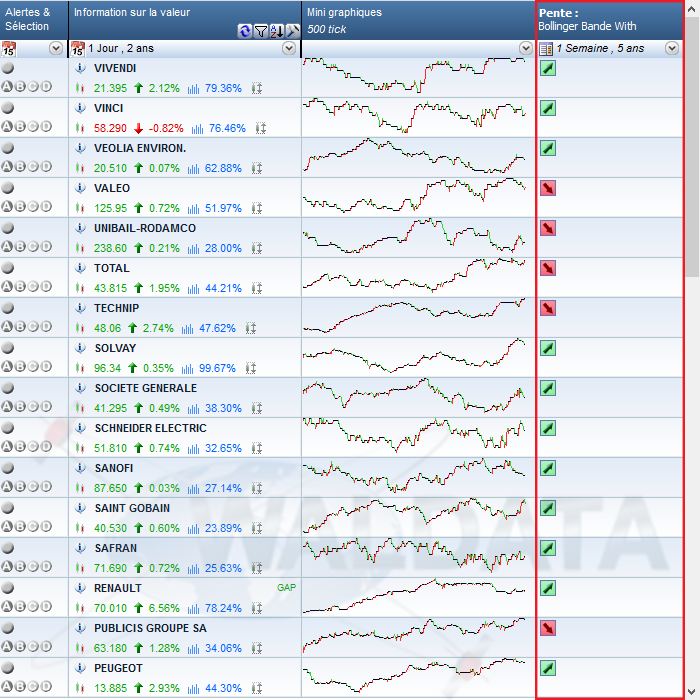Toggle alert A for VIVENDI
The height and width of the screenshot is (700, 700).
[7, 87]
